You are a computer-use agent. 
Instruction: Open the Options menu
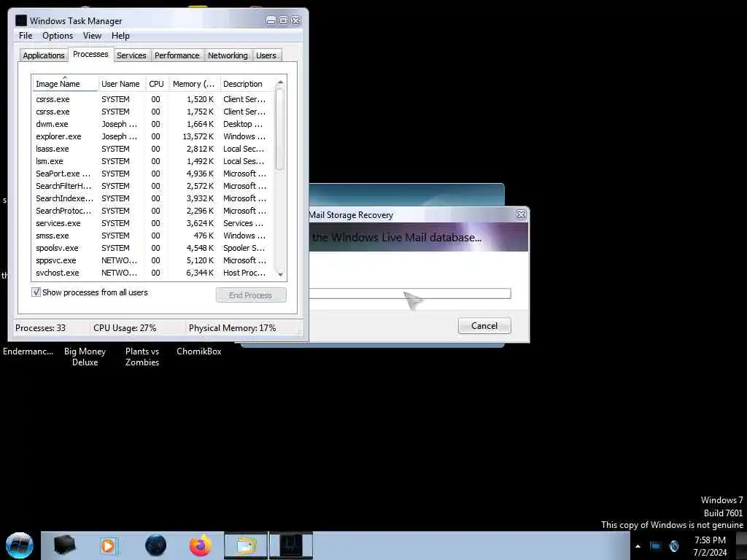tap(58, 36)
